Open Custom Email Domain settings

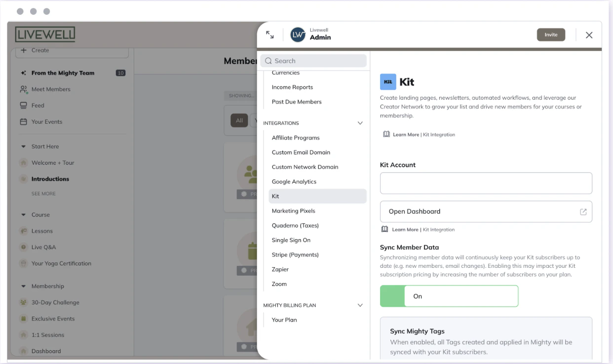click(x=301, y=152)
